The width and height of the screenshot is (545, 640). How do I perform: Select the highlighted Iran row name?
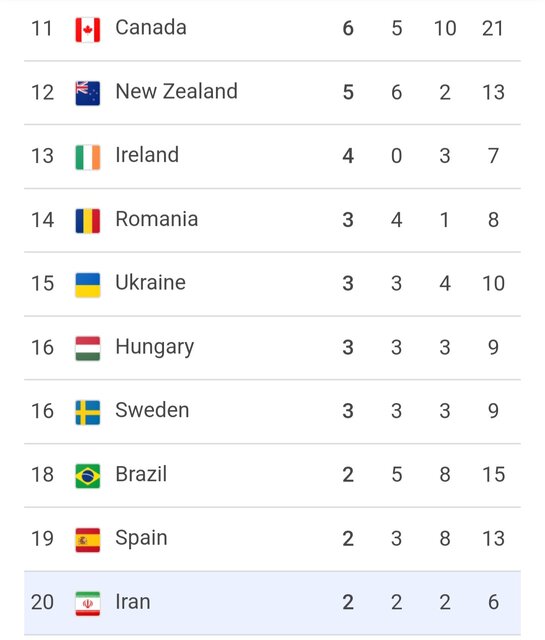[x=133, y=602]
